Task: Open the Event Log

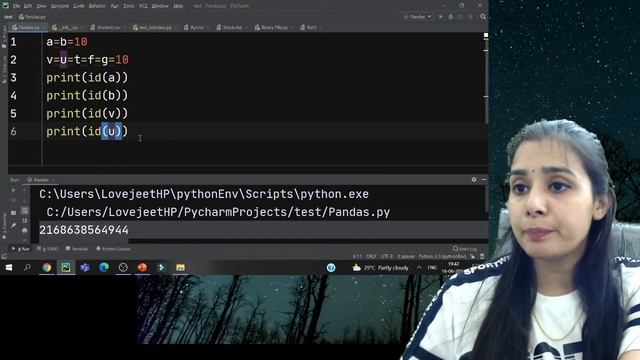Action: coord(464,249)
